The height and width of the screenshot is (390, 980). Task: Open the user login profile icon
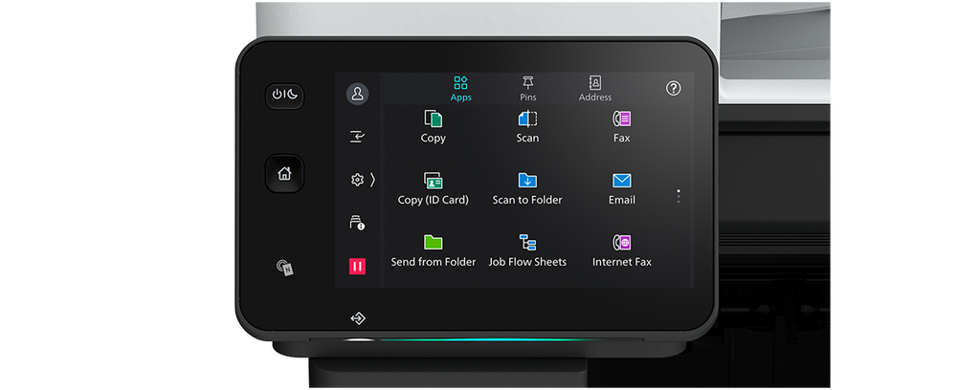point(358,94)
